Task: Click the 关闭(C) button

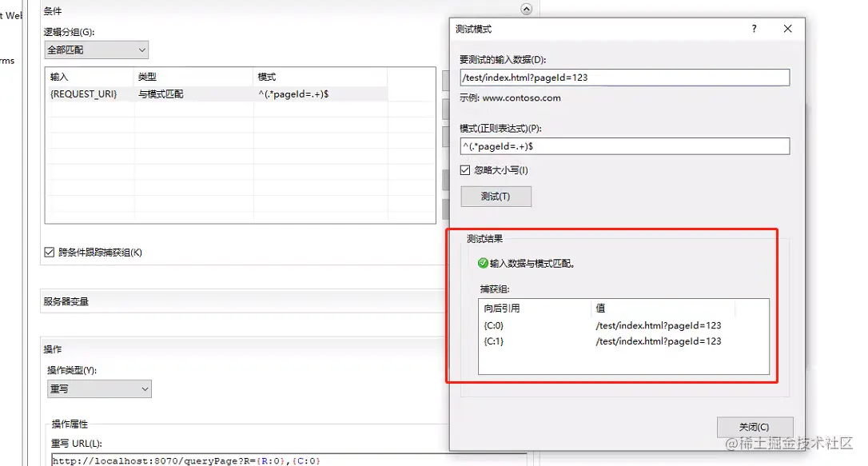Action: (755, 427)
